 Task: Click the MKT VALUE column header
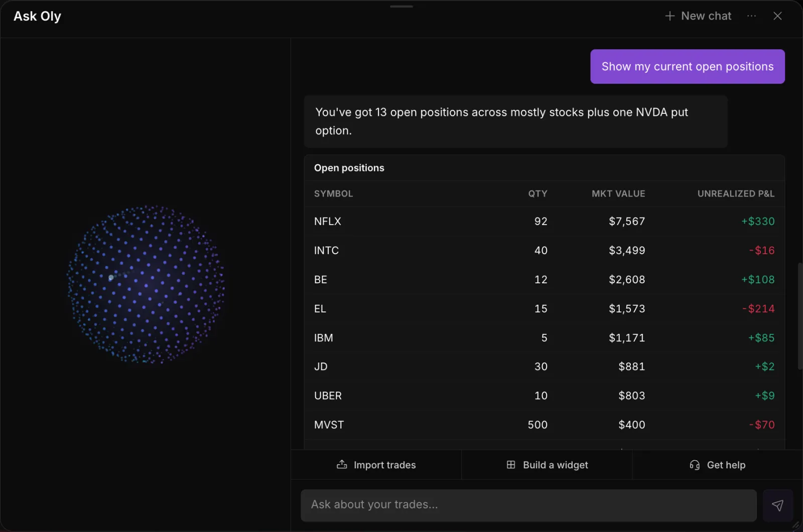click(x=618, y=194)
